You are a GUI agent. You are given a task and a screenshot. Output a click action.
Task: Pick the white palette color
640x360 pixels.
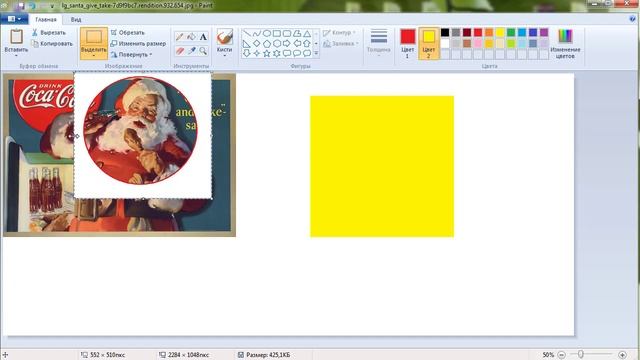445,43
